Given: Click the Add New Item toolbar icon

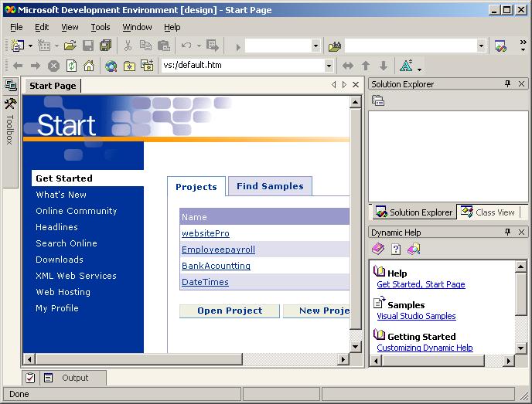Looking at the screenshot, I should (44, 46).
